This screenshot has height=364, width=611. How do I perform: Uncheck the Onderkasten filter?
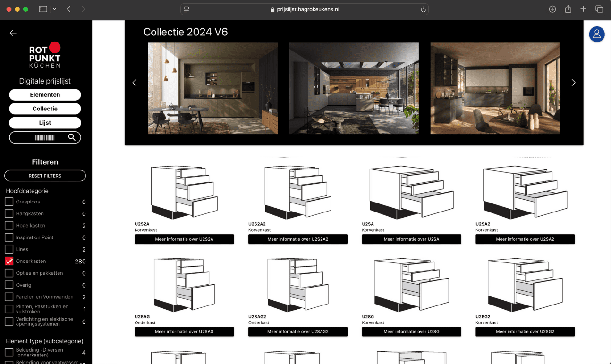pyautogui.click(x=9, y=261)
